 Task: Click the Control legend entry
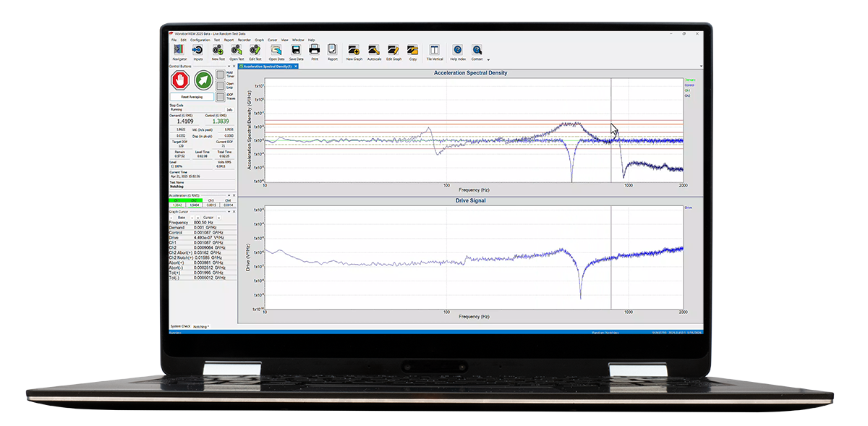pyautogui.click(x=689, y=85)
